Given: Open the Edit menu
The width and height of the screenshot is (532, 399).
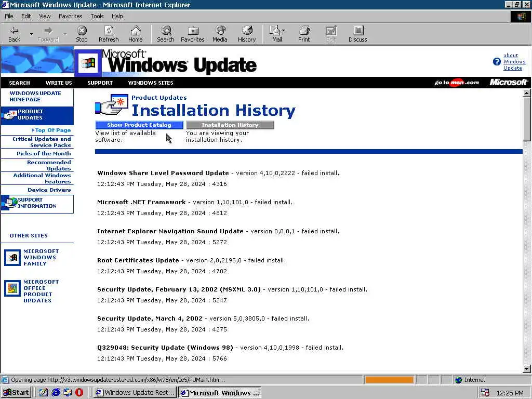Looking at the screenshot, I should [x=26, y=16].
